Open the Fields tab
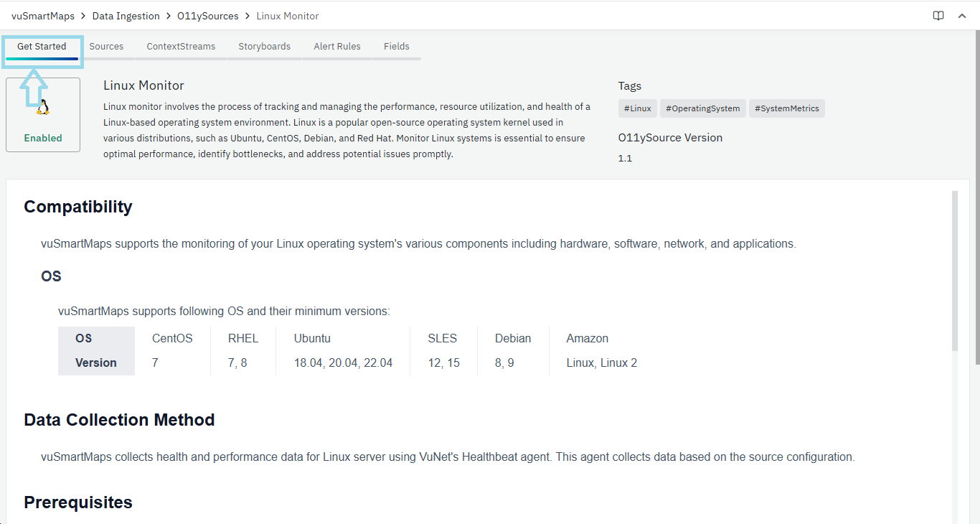The image size is (980, 524). pos(396,46)
